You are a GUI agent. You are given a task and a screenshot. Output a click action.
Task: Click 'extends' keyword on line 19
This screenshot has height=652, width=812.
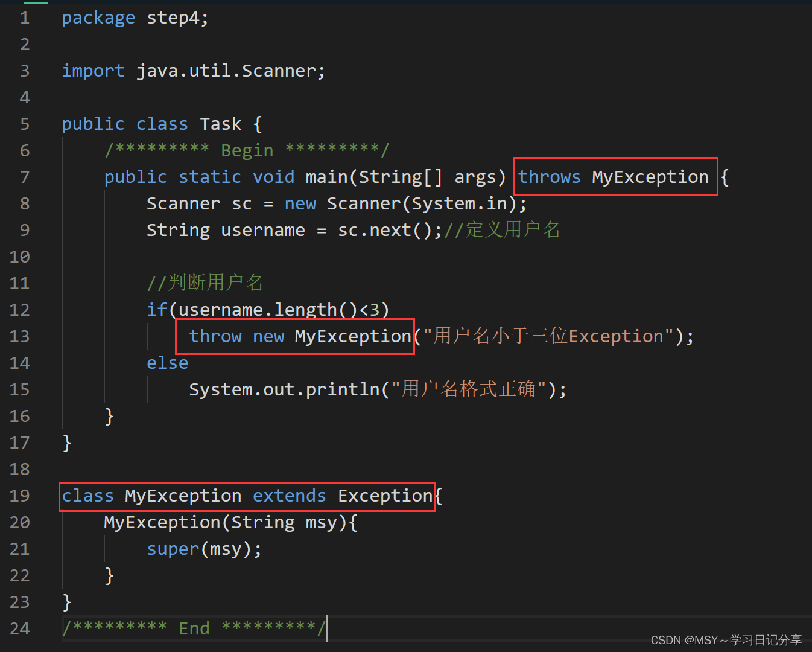pyautogui.click(x=289, y=496)
